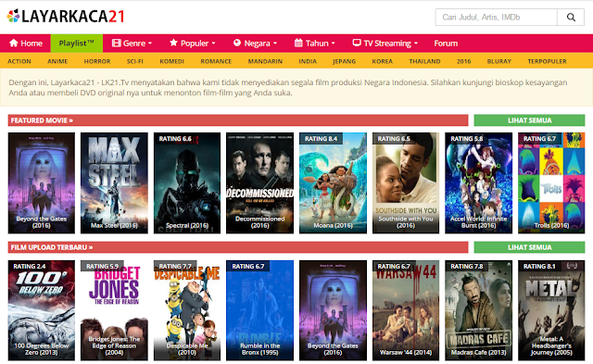Image resolution: width=593 pixels, height=364 pixels.
Task: Expand the Genre dropdown arrow
Action: pyautogui.click(x=150, y=44)
